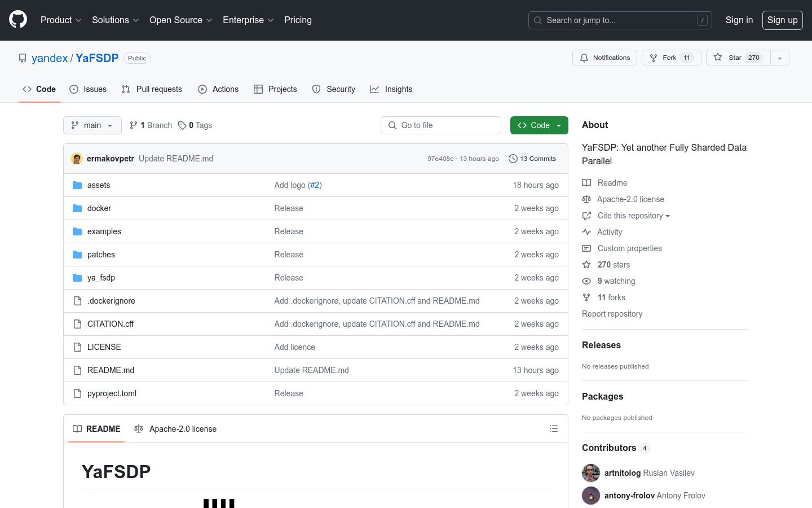
Task: Click the branch icon beside 1 Branch
Action: click(x=134, y=125)
